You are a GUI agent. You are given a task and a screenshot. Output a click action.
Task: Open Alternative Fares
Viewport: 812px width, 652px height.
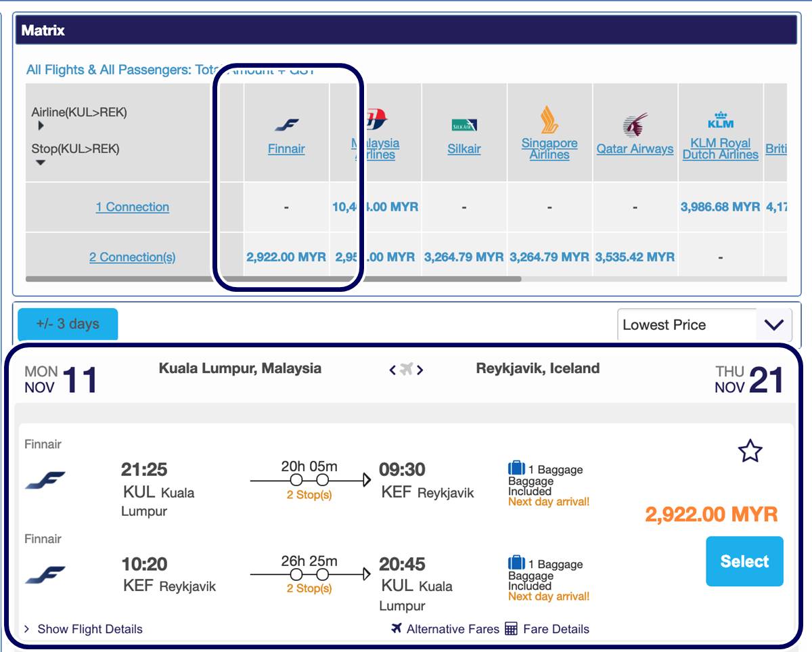445,629
